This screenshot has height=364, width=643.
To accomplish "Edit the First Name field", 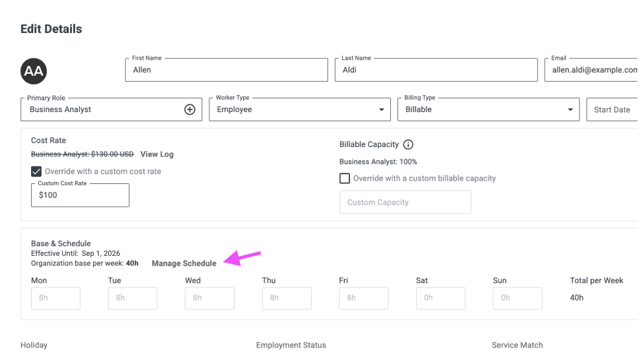I will pos(226,70).
